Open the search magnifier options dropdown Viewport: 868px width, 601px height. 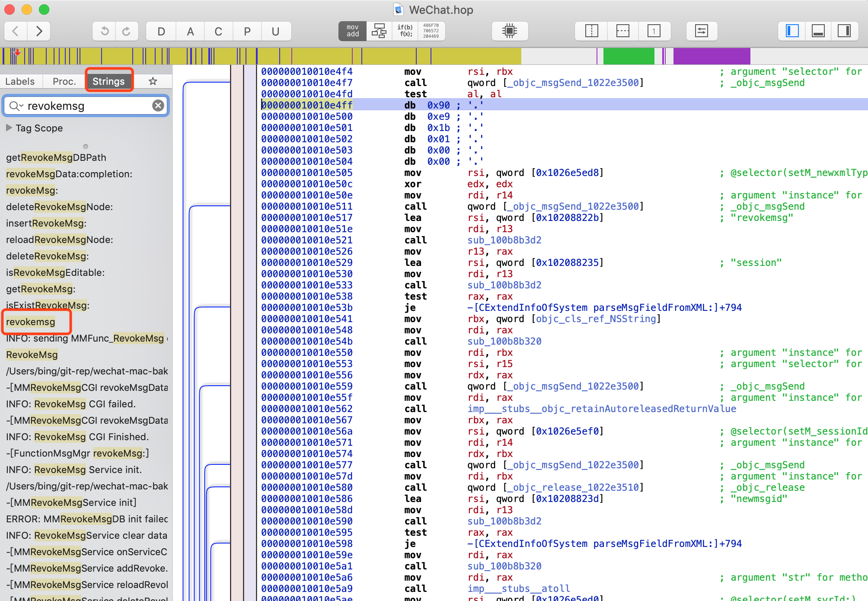[16, 106]
